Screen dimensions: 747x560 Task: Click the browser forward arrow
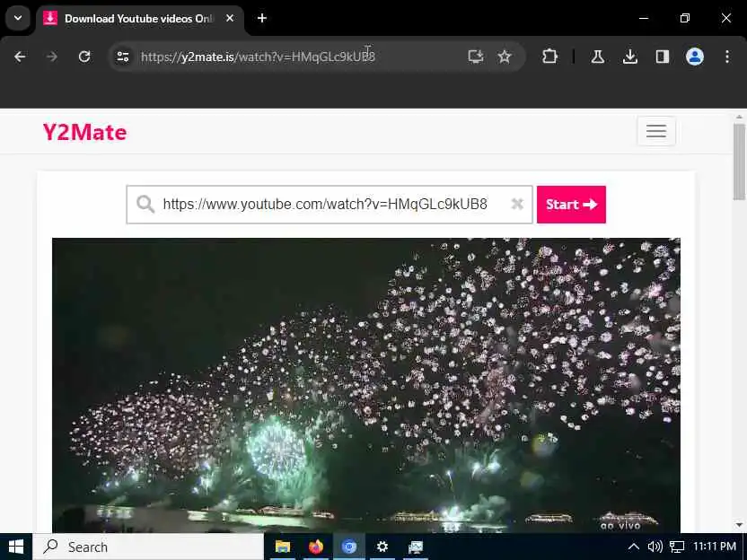coord(52,57)
